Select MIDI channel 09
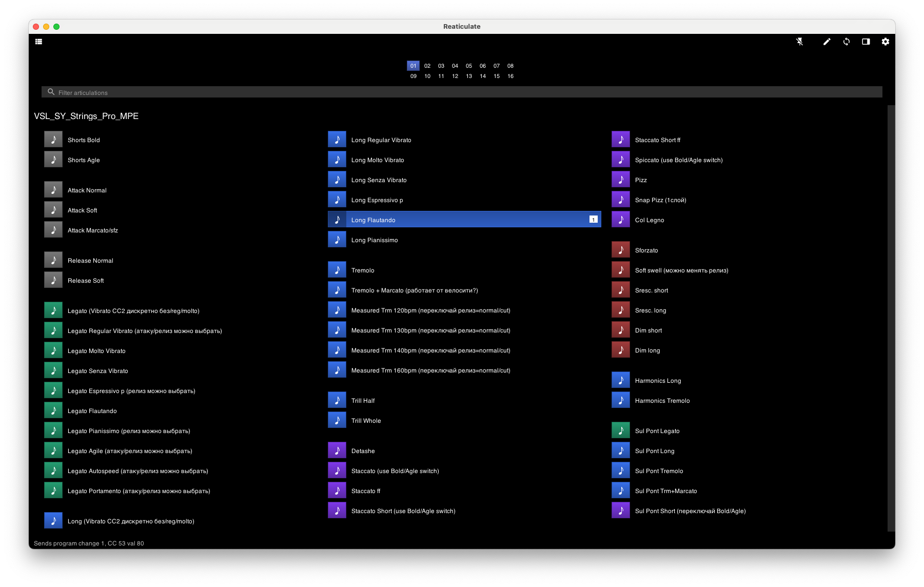This screenshot has height=587, width=924. point(414,76)
